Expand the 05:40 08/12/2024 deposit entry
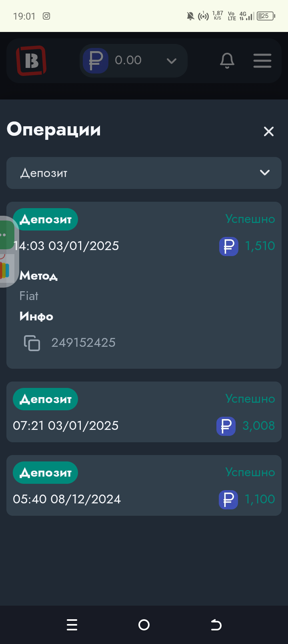Screen dimensions: 288x644 click(x=144, y=499)
